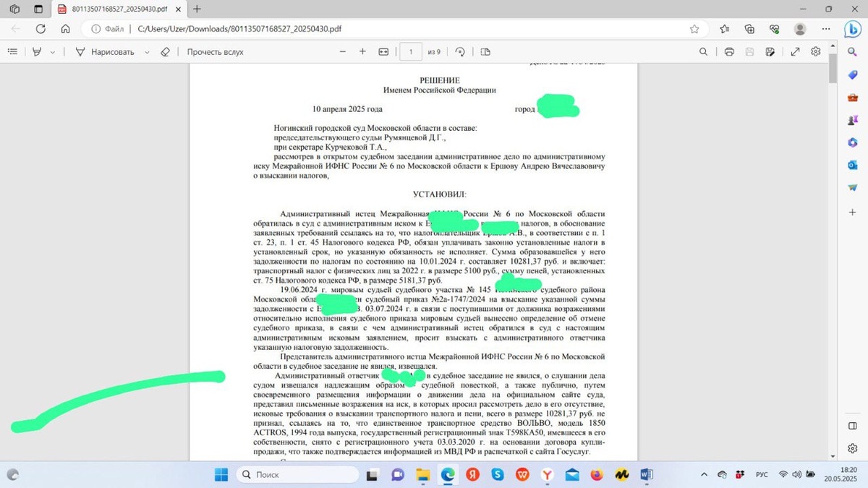
Task: Open Skype on the taskbar
Action: point(498,475)
